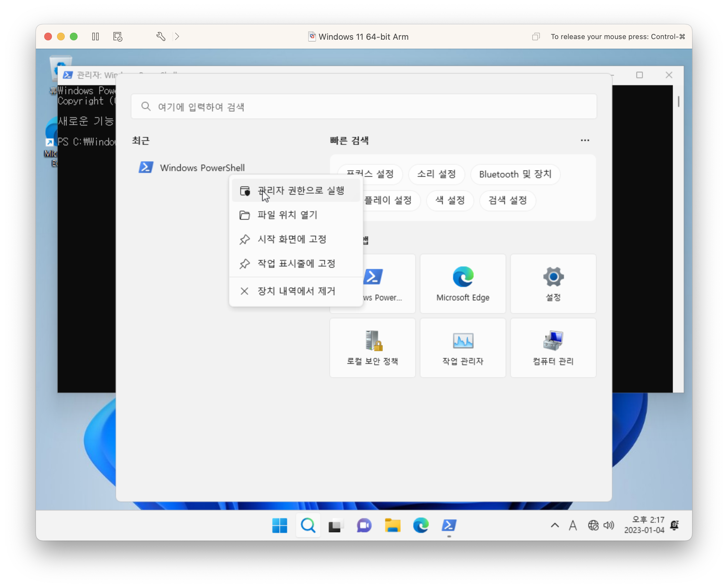
Task: Click the Bluetooth 및 장치 quick search chip
Action: 515,175
